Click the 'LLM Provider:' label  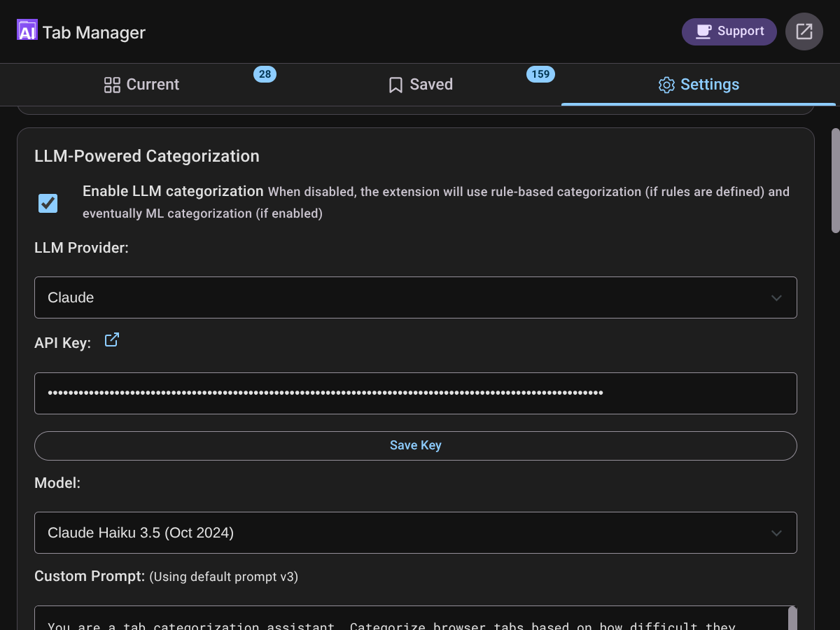(x=81, y=248)
